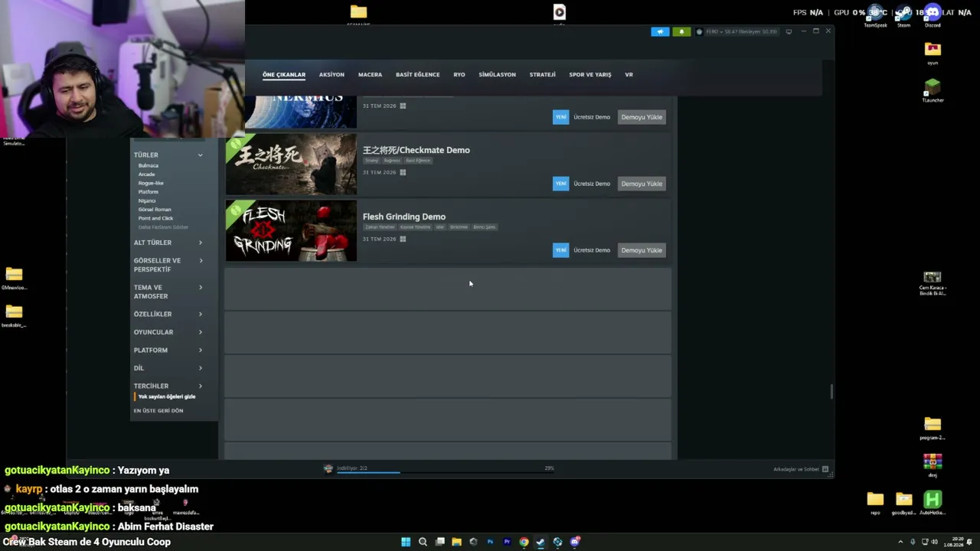The image size is (980, 551).
Task: Open Premiere Pro from the taskbar
Action: coord(507,542)
